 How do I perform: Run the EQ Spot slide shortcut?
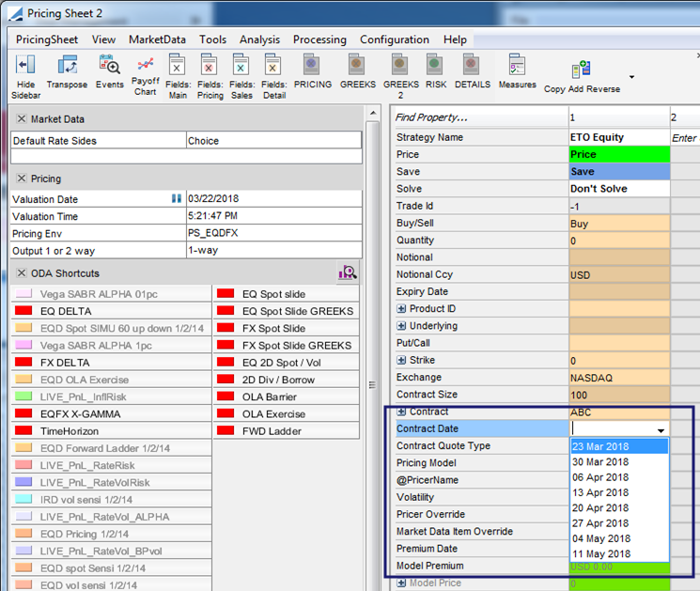click(x=287, y=294)
